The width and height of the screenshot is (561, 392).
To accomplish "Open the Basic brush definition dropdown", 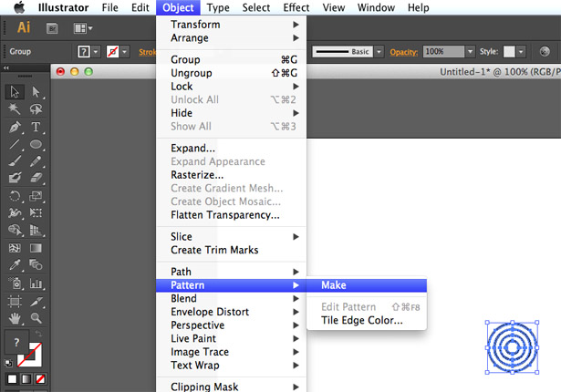I will tap(379, 52).
